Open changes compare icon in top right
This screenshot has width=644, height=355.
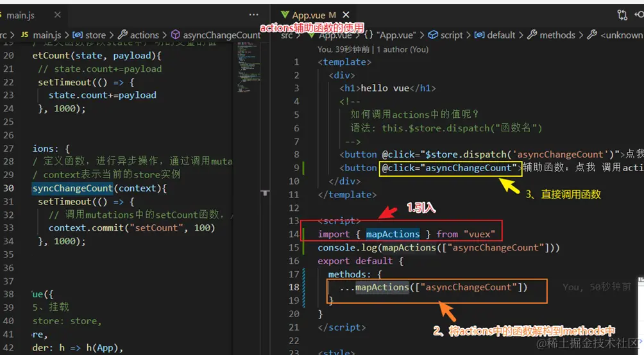pos(622,15)
